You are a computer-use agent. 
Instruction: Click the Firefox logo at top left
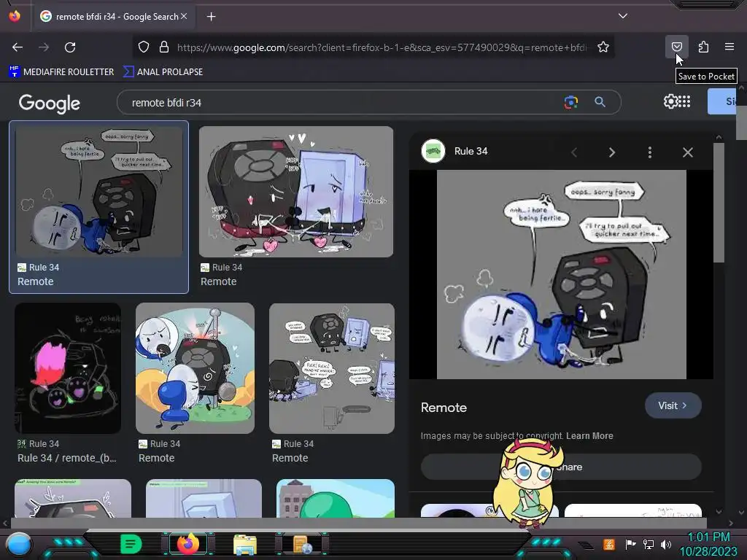[x=15, y=16]
